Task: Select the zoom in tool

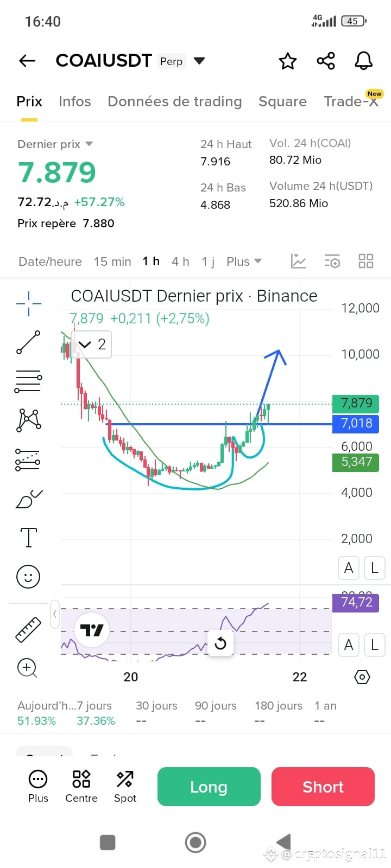Action: click(x=27, y=668)
